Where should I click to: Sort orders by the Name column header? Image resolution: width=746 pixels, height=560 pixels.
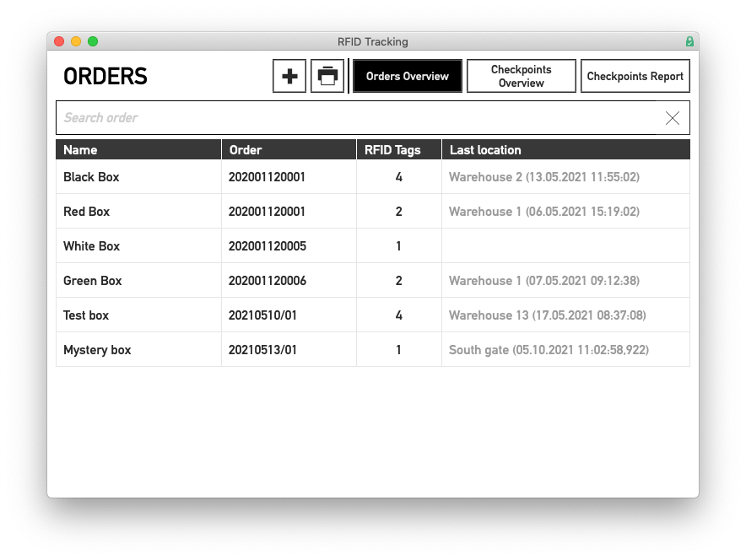[x=83, y=149]
